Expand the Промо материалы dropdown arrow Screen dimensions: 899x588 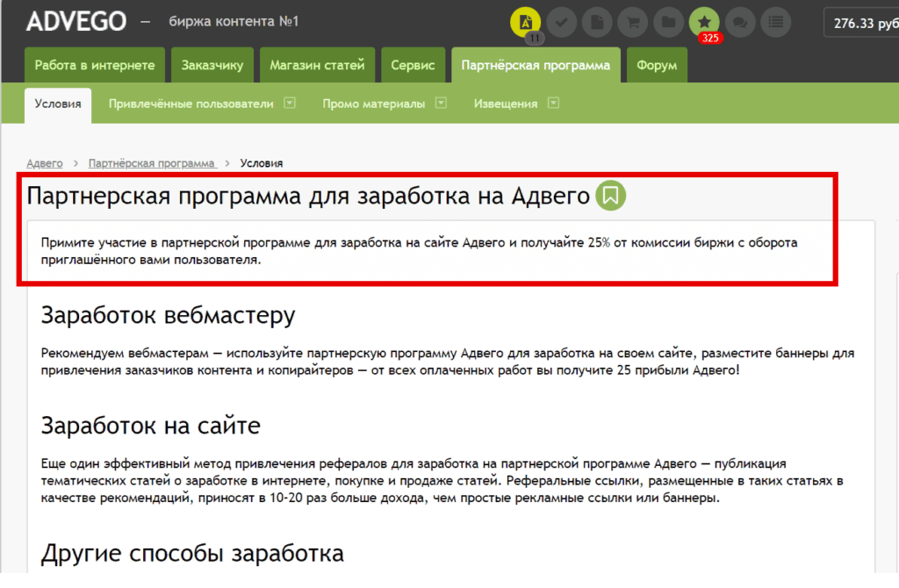click(x=441, y=104)
